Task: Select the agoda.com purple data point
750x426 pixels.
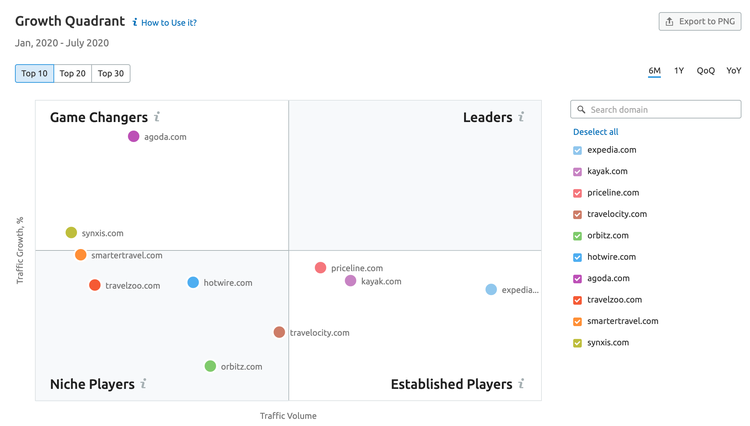Action: click(x=133, y=136)
